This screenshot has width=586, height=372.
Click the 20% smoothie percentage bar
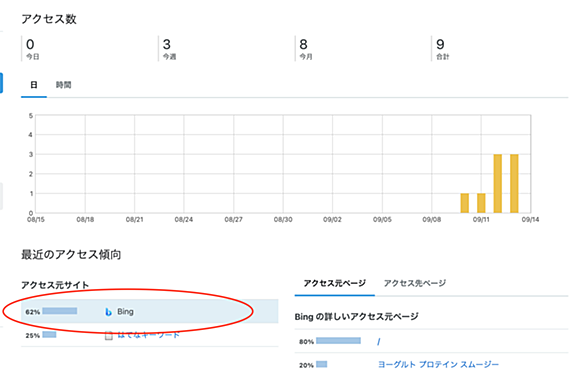(x=321, y=364)
